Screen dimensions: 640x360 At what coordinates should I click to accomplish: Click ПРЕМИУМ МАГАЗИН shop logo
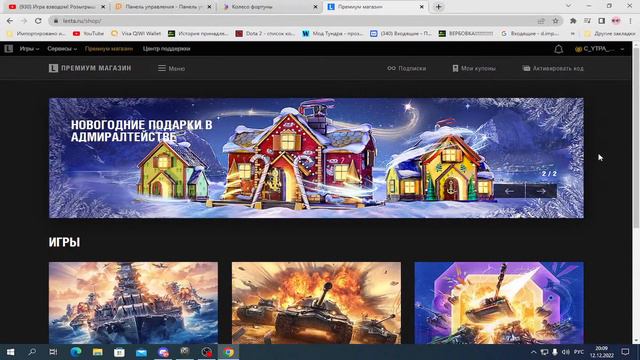(90, 68)
